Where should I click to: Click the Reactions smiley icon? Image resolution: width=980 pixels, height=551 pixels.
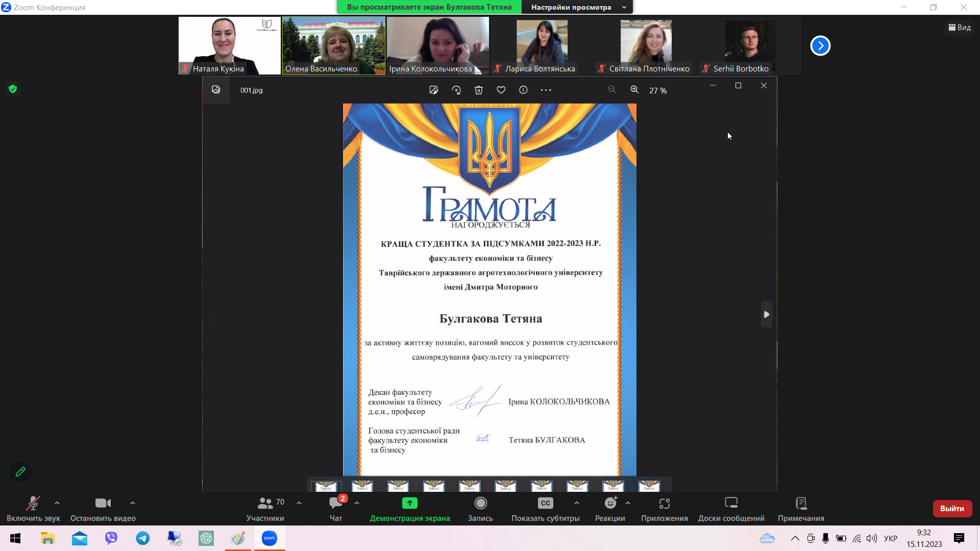610,504
